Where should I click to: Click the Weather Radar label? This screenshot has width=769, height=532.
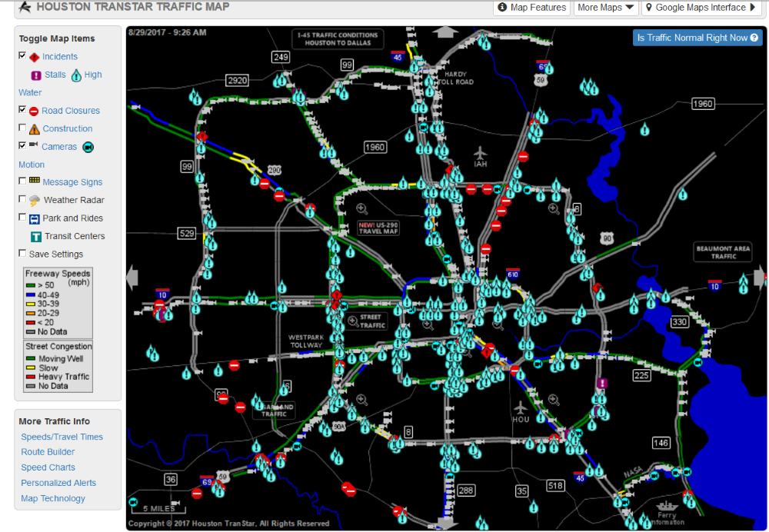click(74, 200)
